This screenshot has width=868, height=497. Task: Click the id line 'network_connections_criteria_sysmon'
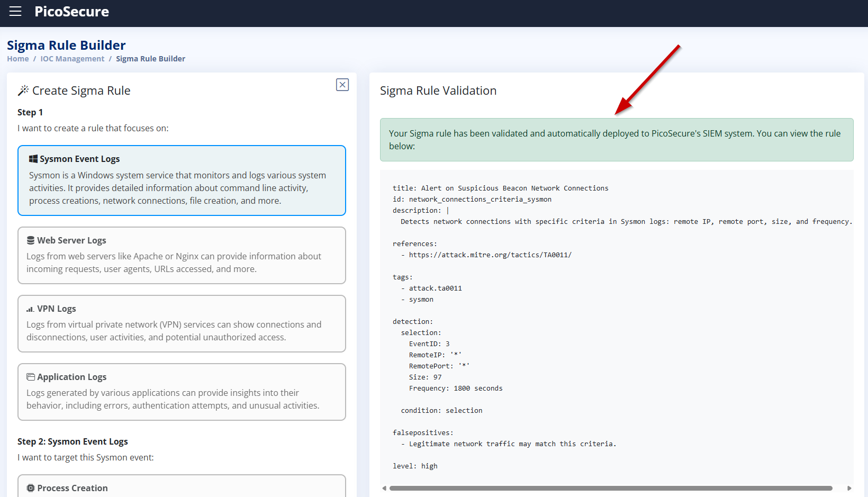[x=472, y=200]
